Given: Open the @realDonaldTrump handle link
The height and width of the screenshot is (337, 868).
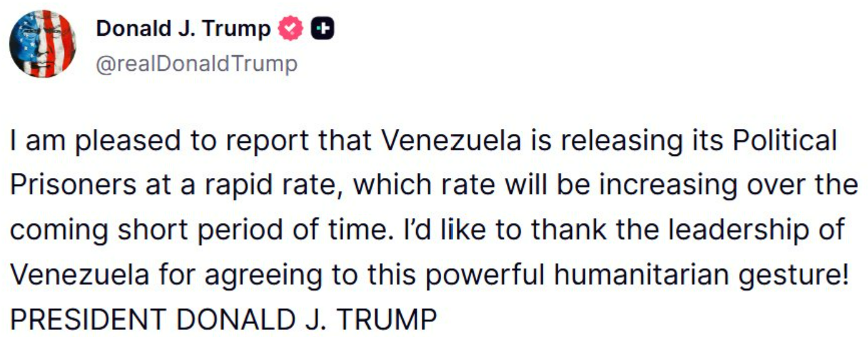Looking at the screenshot, I should 197,63.
